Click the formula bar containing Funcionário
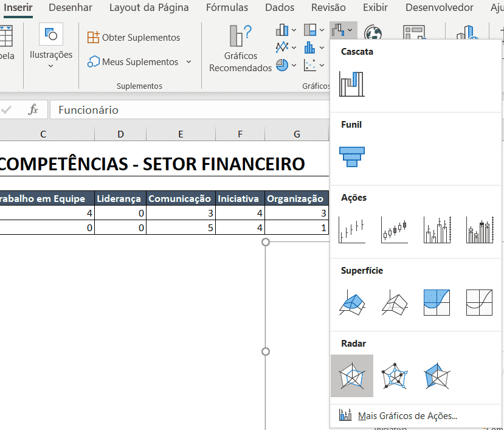The height and width of the screenshot is (430, 504). 190,109
